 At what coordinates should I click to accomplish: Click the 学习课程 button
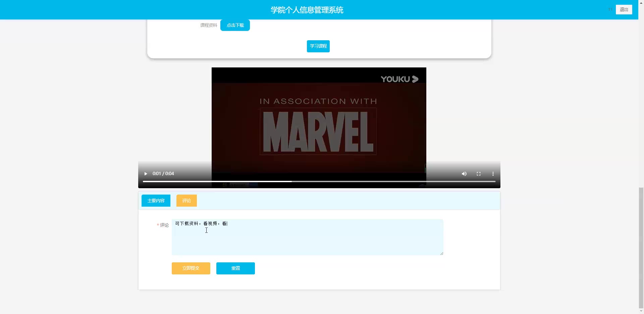318,46
